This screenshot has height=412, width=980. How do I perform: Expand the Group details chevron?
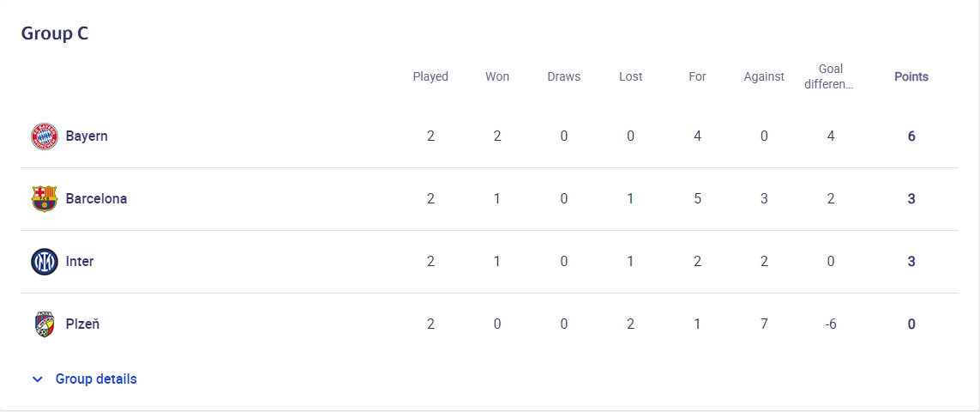click(37, 379)
